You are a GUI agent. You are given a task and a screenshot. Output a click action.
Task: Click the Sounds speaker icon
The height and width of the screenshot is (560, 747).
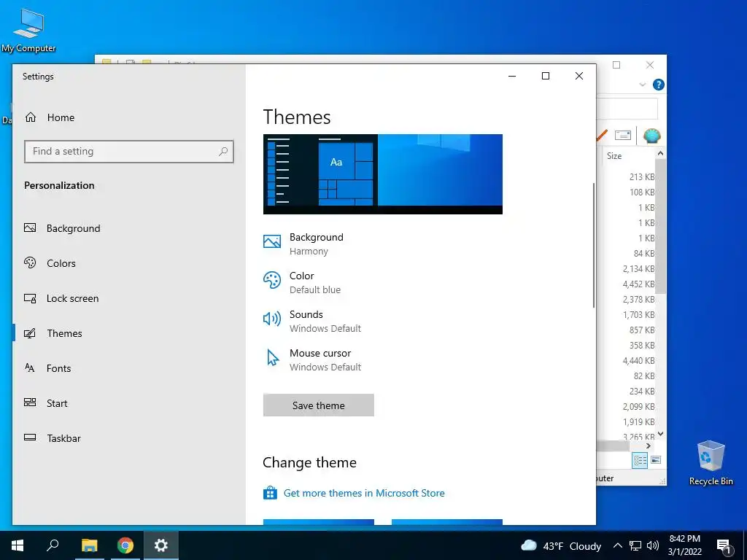[x=272, y=319]
